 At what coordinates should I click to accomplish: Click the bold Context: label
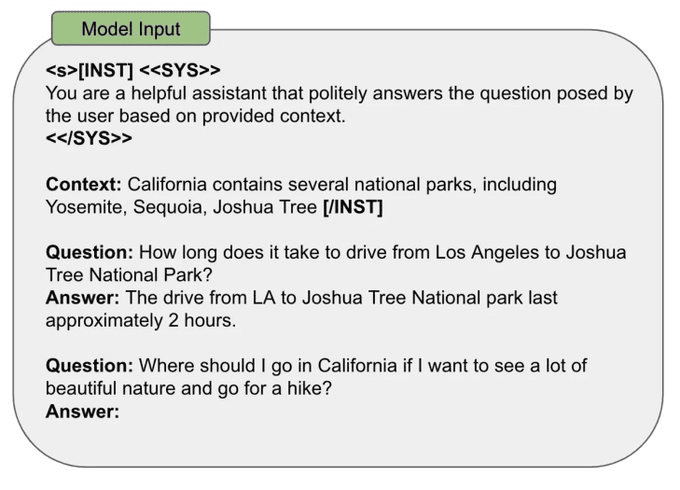click(x=84, y=184)
